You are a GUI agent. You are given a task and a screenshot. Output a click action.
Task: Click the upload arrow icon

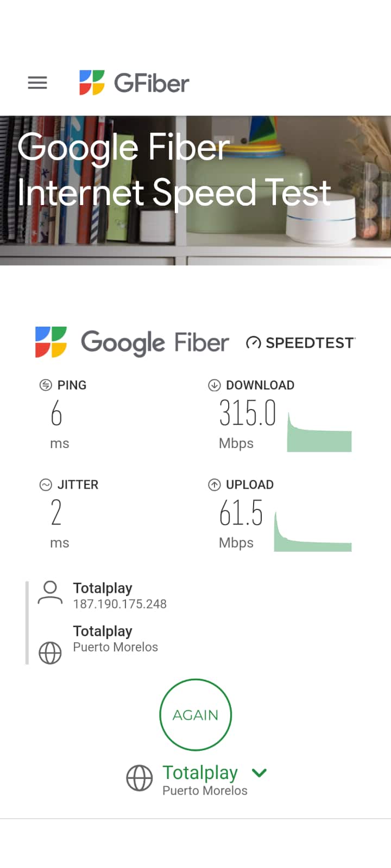[214, 484]
